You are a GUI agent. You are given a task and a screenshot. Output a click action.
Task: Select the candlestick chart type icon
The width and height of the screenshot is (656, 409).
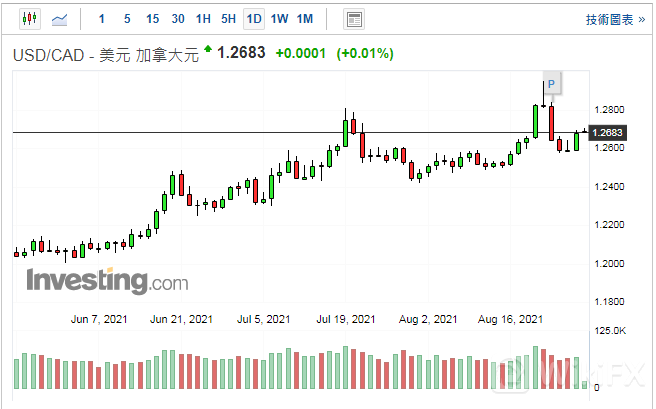pos(29,19)
